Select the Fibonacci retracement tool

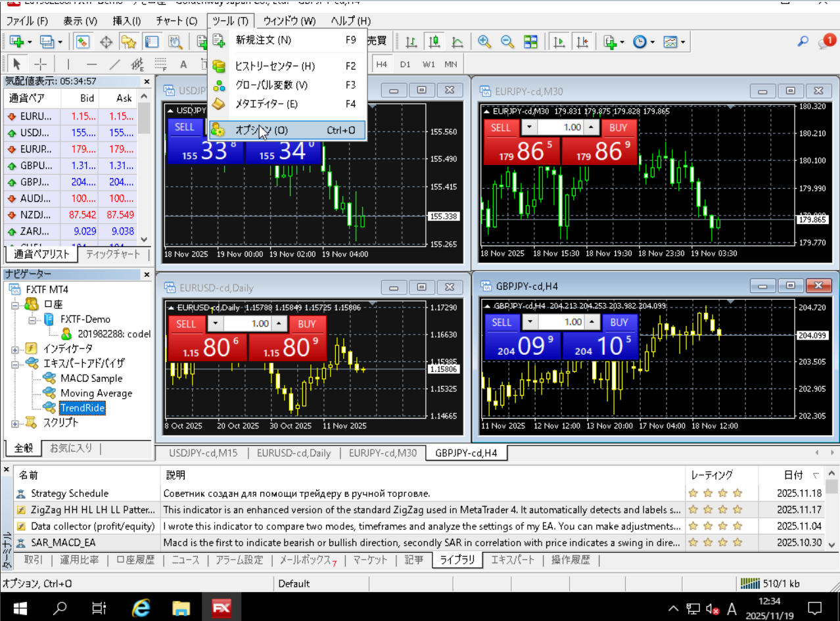[x=160, y=64]
